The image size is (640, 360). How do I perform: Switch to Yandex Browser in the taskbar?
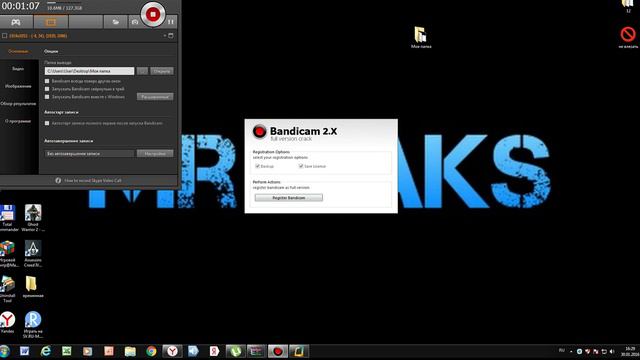pyautogui.click(x=172, y=351)
